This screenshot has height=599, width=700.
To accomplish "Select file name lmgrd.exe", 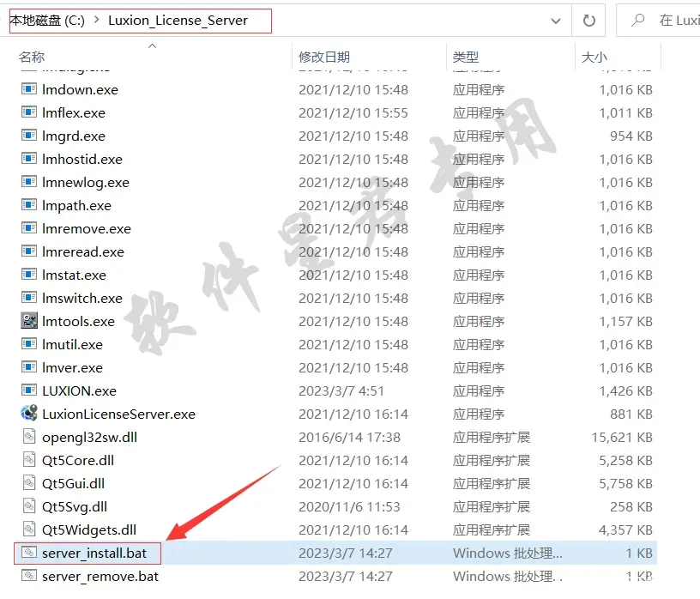I will (x=74, y=136).
